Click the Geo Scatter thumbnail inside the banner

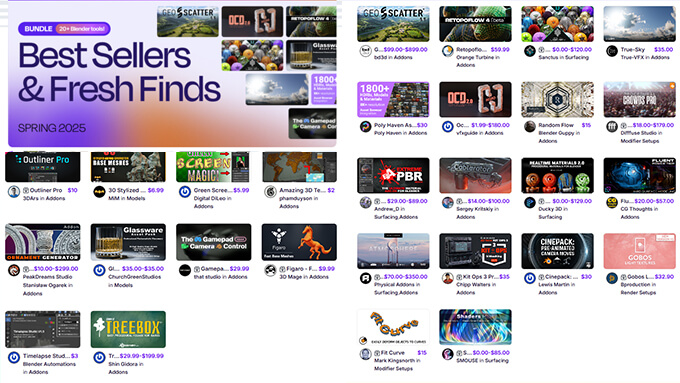[188, 22]
